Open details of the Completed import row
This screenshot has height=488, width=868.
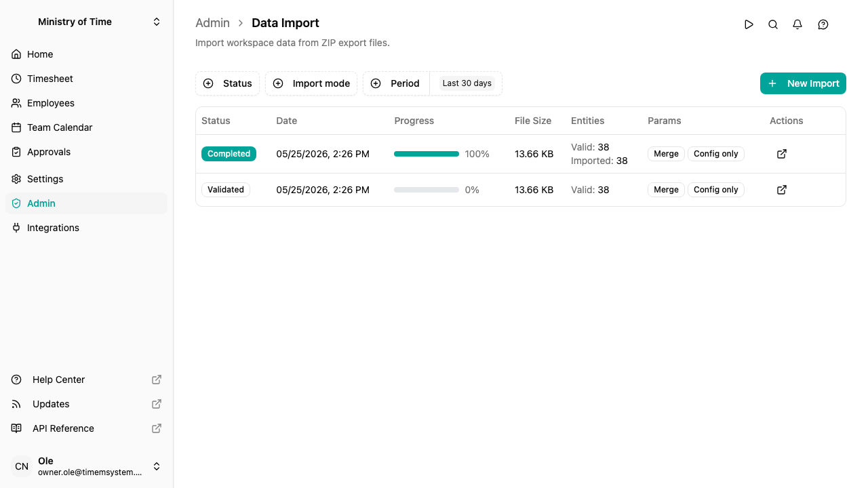[x=782, y=154]
